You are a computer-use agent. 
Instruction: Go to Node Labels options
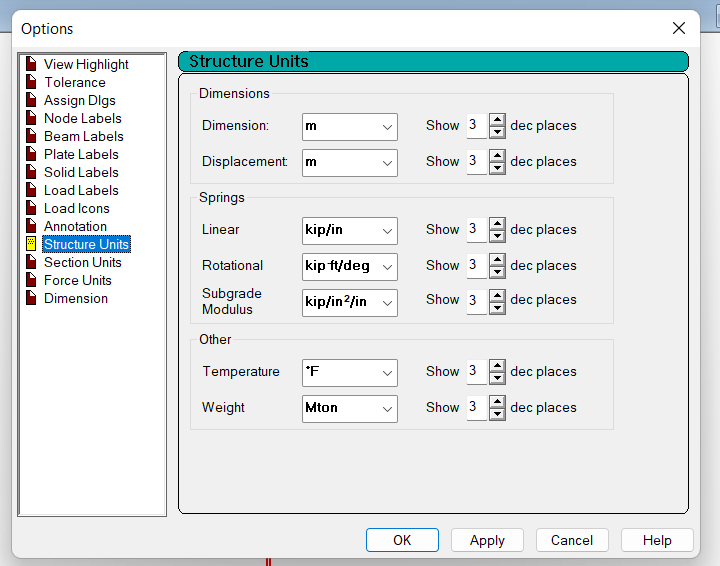(x=83, y=118)
